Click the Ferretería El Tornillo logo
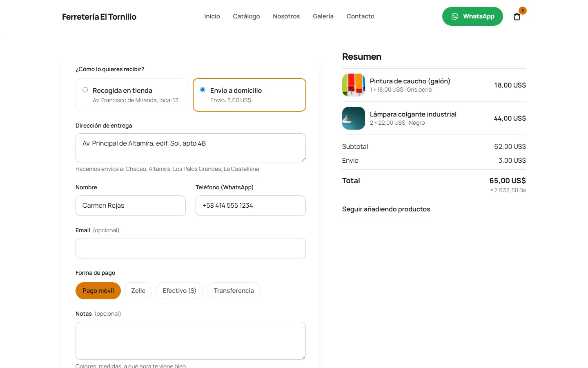Viewport: 588px width, 368px height. (x=99, y=16)
